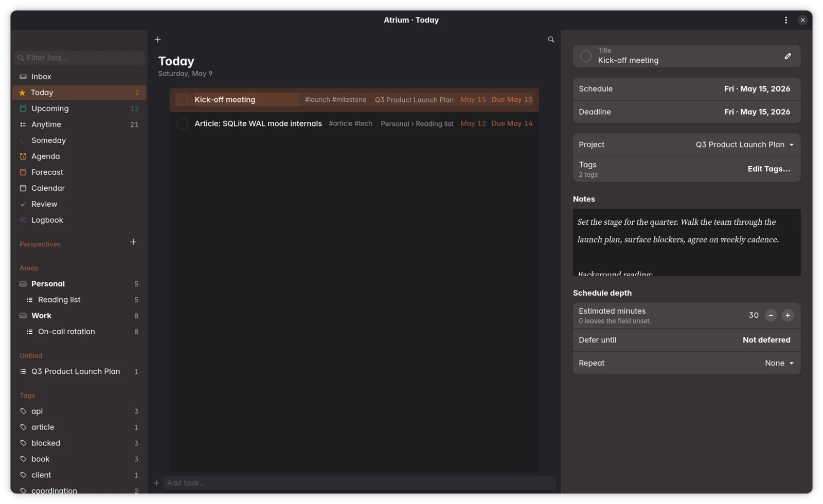Click into the Notes text area

(x=687, y=242)
